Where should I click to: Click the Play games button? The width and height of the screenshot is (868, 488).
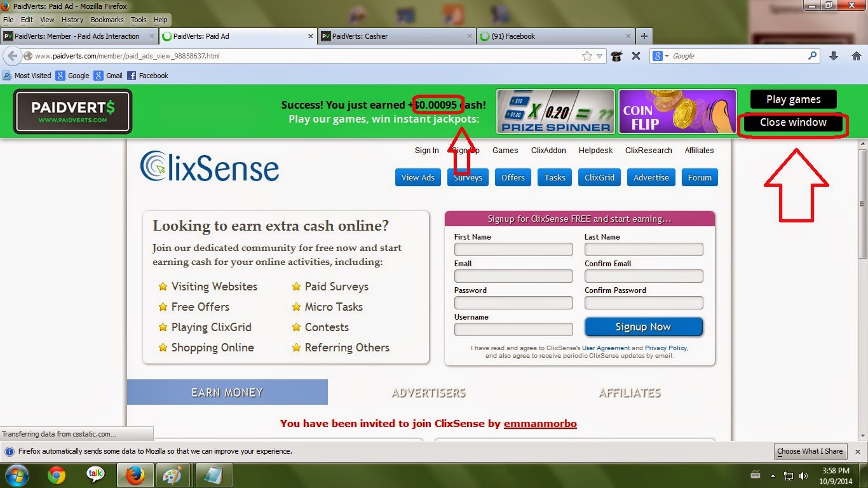coord(793,99)
